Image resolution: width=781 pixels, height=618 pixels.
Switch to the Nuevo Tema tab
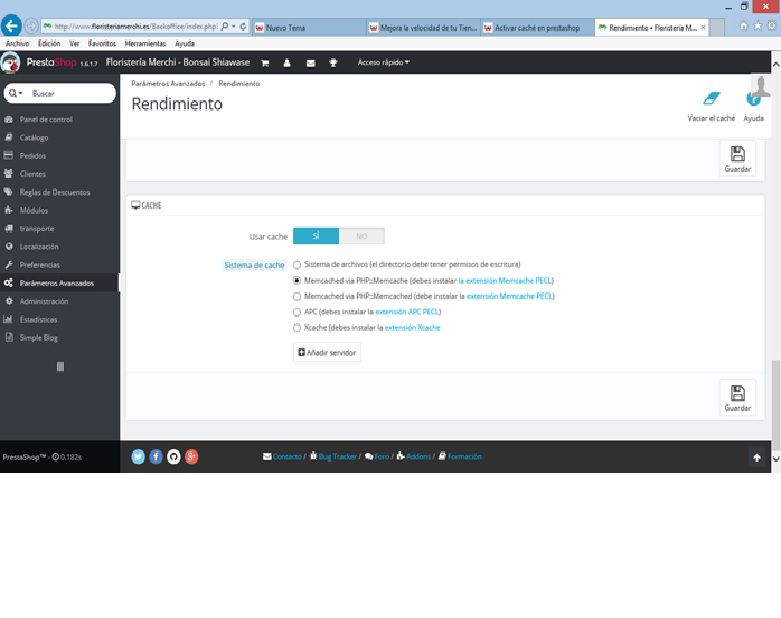click(309, 28)
